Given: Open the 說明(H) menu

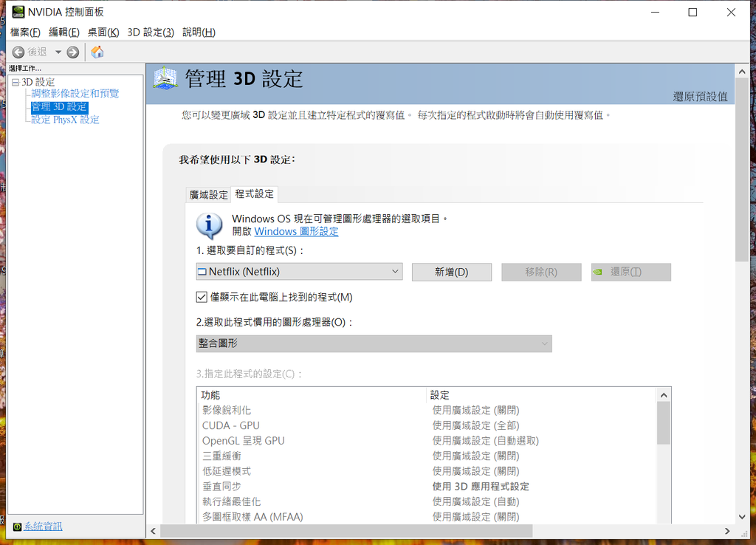Looking at the screenshot, I should coord(199,32).
